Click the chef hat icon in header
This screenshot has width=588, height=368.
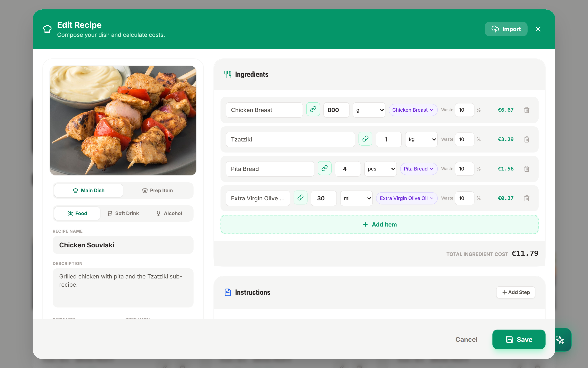tap(47, 29)
